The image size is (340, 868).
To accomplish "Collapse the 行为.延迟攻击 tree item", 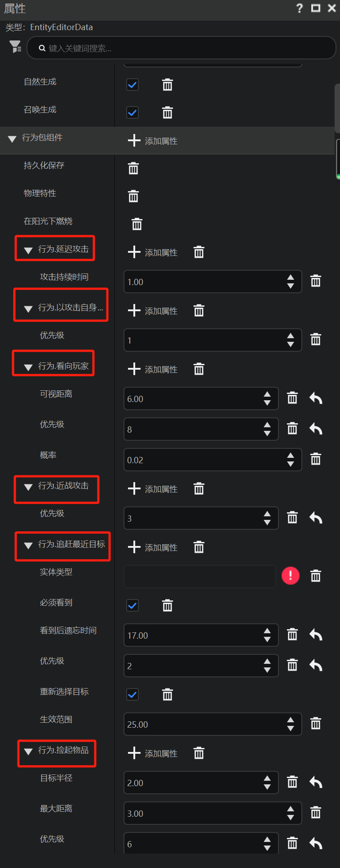I will point(28,251).
